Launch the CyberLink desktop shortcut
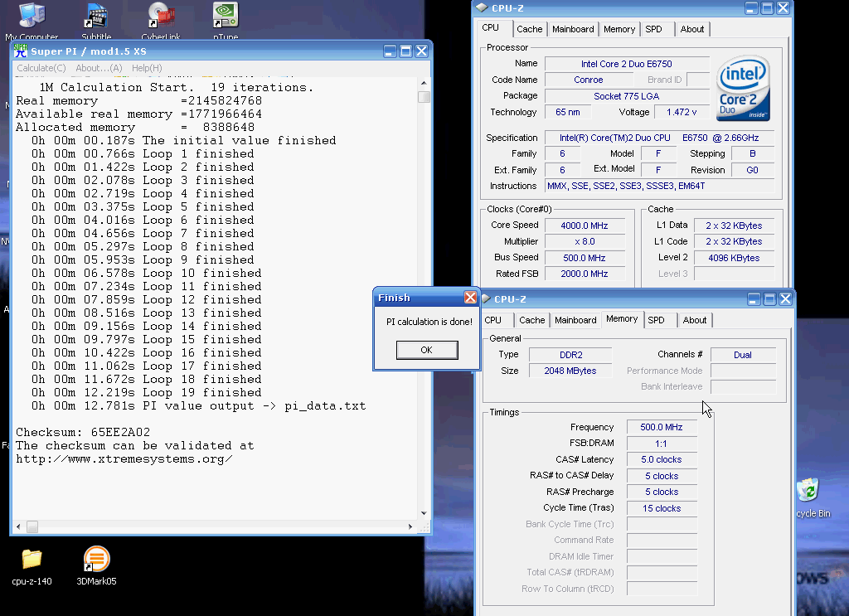The width and height of the screenshot is (849, 616). pos(161,15)
